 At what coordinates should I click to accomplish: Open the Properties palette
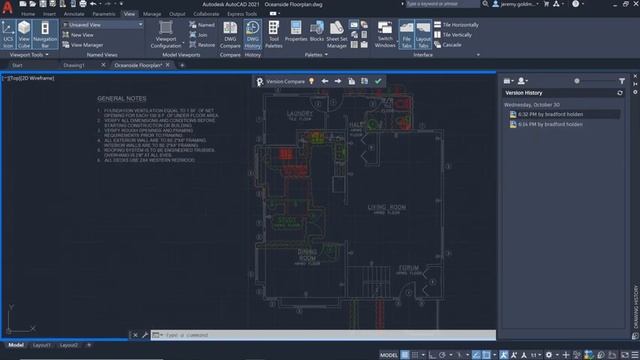click(296, 31)
